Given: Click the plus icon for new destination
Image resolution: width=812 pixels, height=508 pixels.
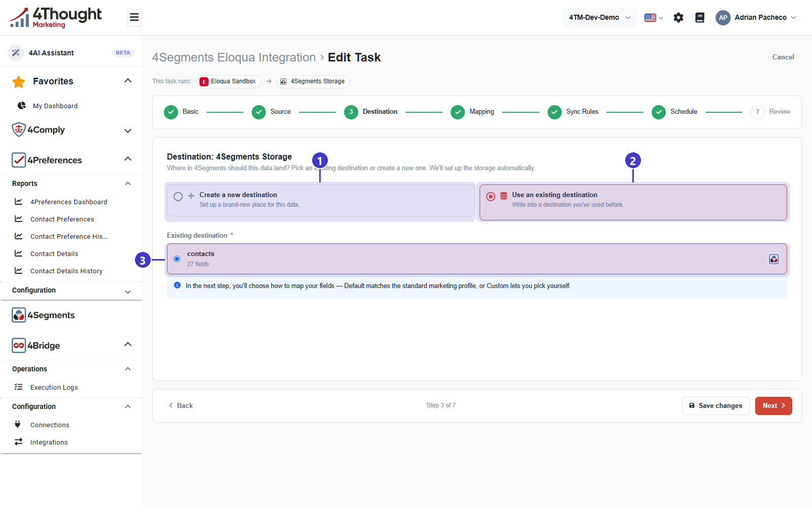Looking at the screenshot, I should point(191,196).
